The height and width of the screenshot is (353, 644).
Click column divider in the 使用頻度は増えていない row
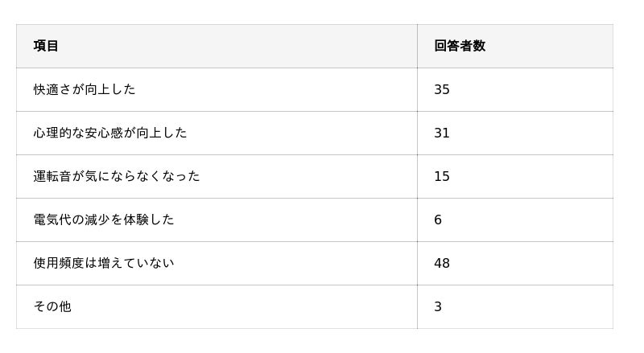(x=417, y=263)
